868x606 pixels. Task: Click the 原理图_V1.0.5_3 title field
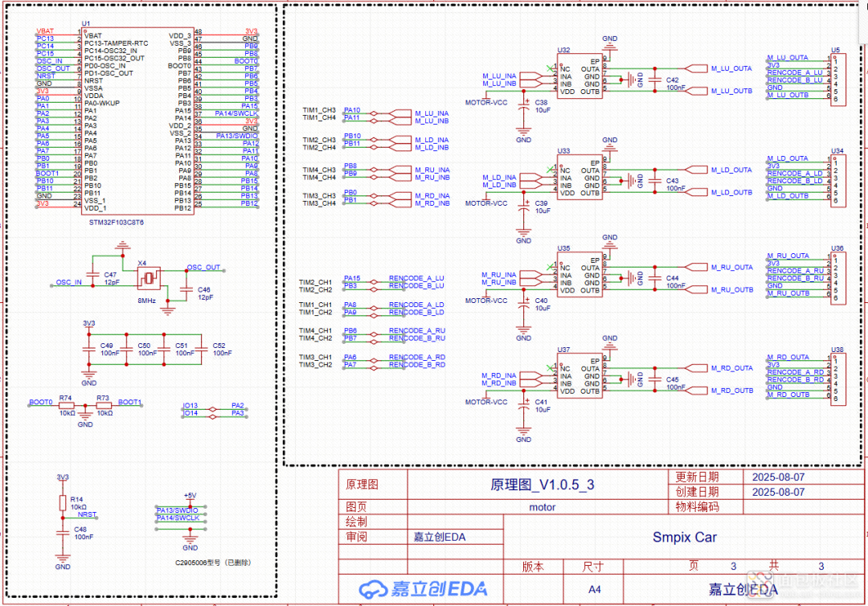pos(537,485)
